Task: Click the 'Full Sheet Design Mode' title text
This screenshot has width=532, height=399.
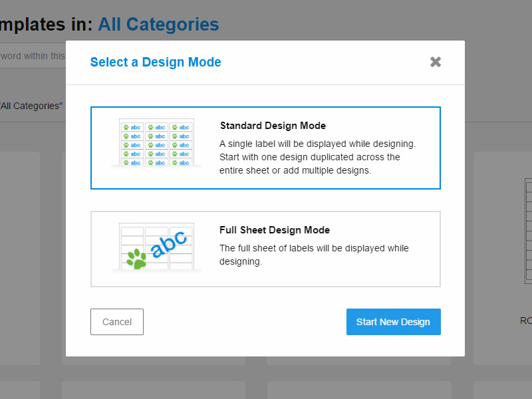Action: coord(275,230)
